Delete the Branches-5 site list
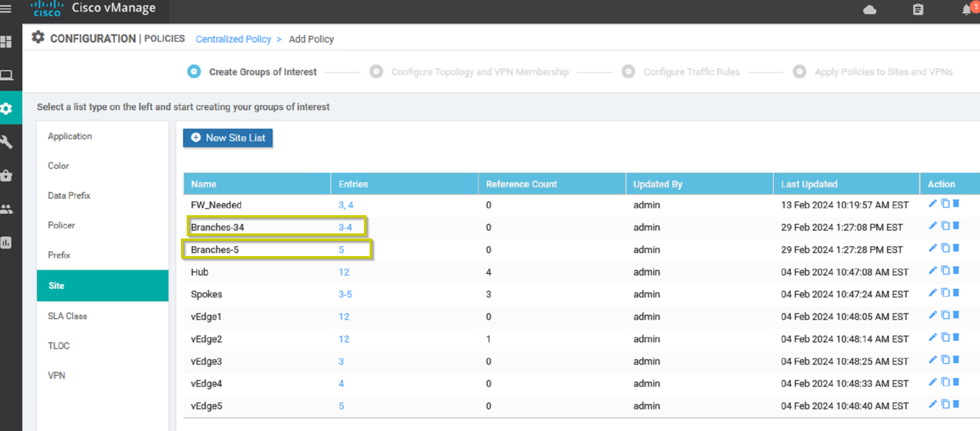Screen dimensions: 980x431 tap(956, 248)
